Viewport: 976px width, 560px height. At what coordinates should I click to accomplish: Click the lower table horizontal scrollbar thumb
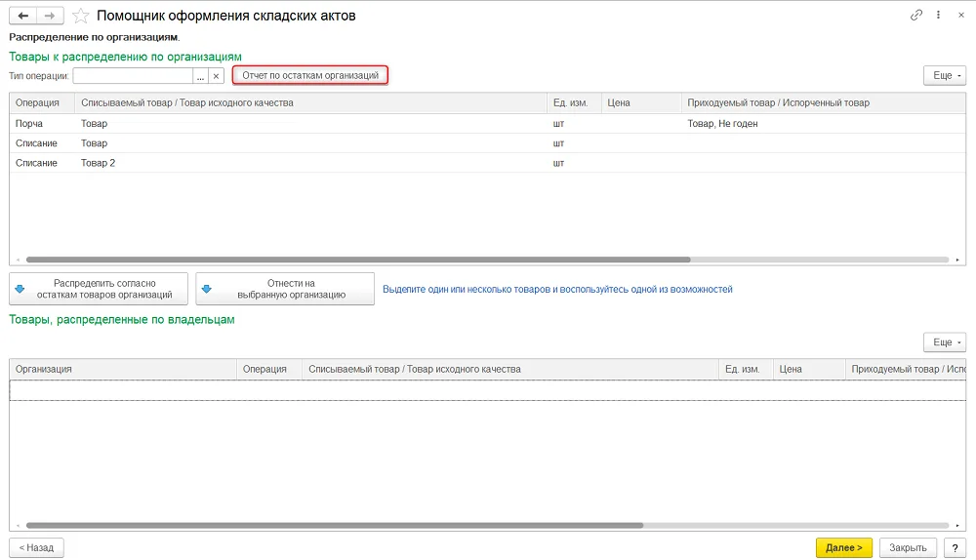click(x=335, y=525)
